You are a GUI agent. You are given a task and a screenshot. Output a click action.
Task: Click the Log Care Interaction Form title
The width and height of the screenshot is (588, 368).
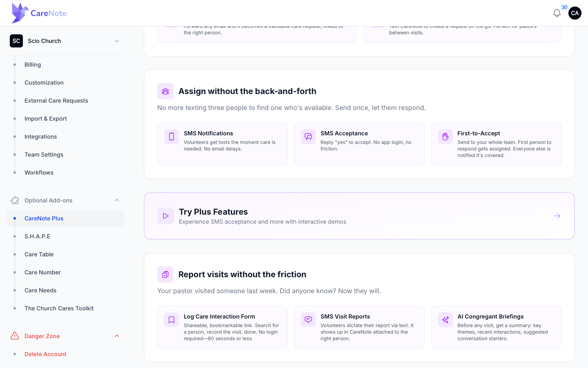(x=219, y=316)
